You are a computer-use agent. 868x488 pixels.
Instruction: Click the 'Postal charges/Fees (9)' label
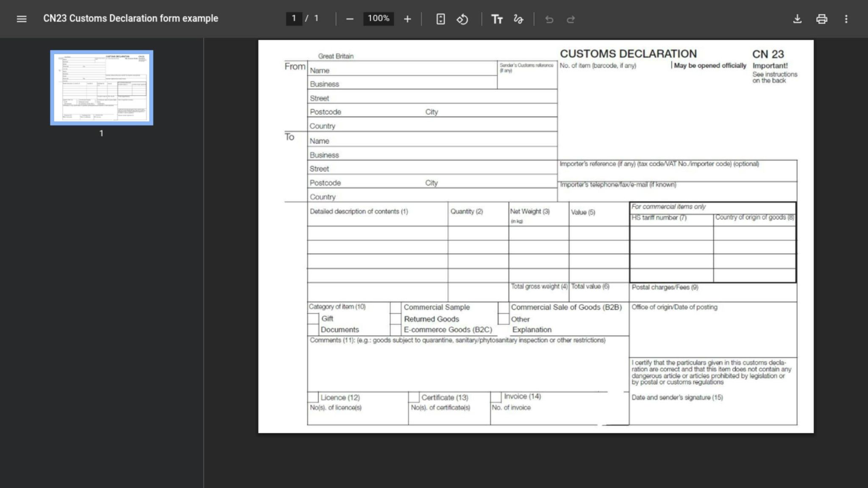coord(665,287)
